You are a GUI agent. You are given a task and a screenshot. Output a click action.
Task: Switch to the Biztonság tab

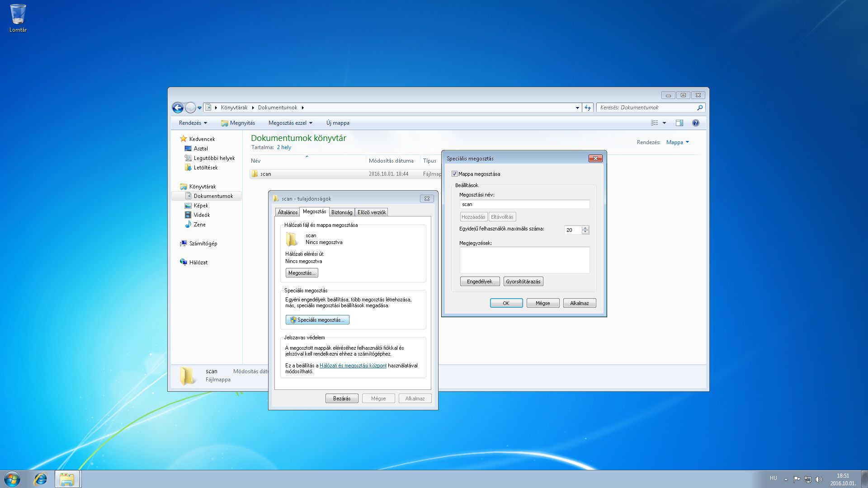pyautogui.click(x=342, y=212)
